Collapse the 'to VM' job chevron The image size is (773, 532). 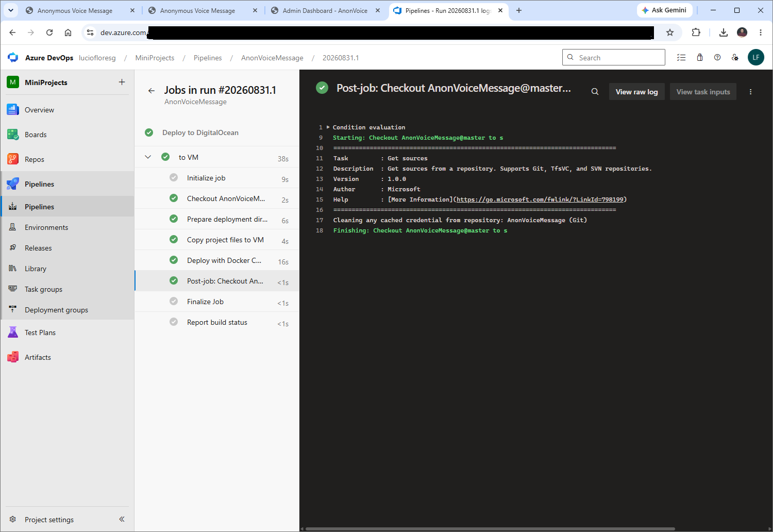click(148, 157)
